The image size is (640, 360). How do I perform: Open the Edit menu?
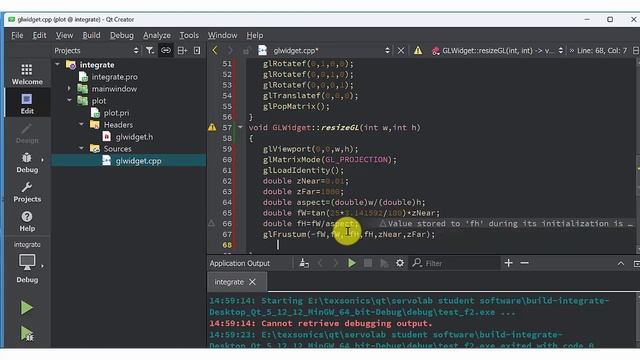[x=39, y=35]
